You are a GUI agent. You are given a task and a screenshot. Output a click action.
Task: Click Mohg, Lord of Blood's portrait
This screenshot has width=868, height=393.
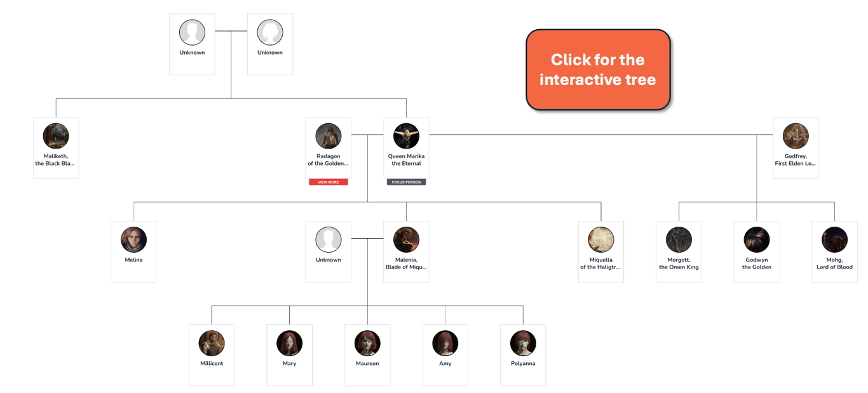point(834,239)
